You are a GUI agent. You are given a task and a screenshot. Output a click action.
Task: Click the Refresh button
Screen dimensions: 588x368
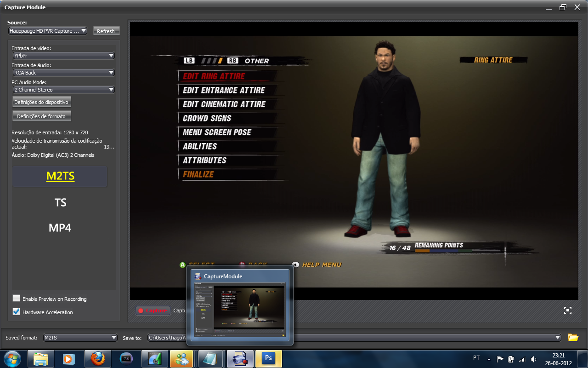coord(106,31)
